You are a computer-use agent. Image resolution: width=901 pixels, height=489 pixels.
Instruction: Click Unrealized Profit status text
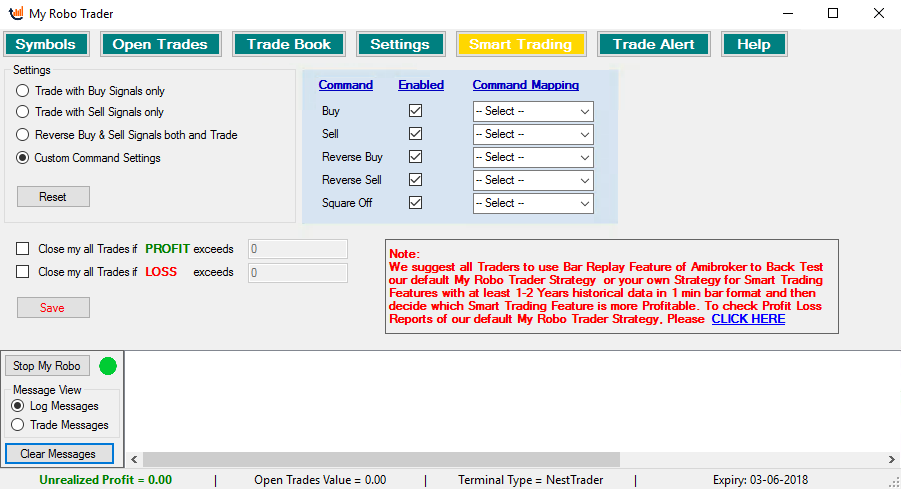pos(105,480)
